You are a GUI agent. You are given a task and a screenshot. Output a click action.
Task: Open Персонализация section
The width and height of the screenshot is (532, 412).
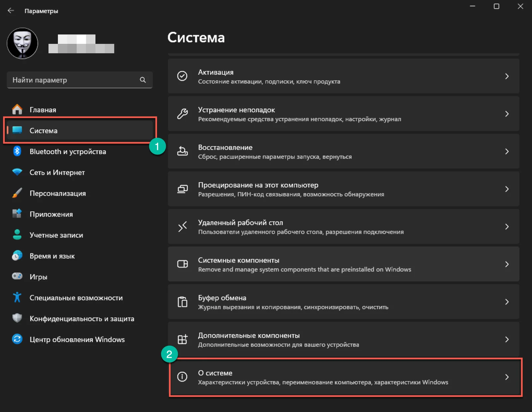58,193
